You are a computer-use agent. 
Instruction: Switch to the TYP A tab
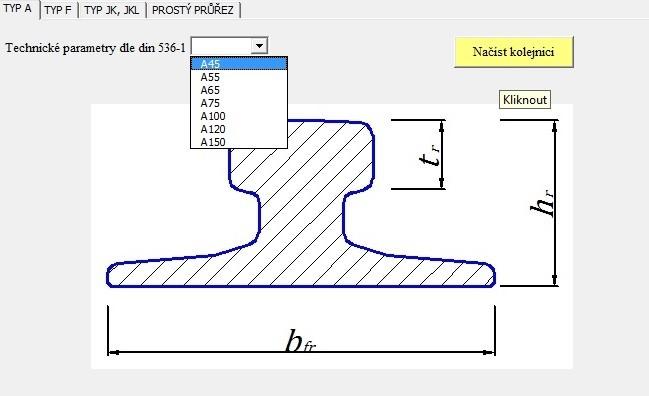[x=18, y=9]
